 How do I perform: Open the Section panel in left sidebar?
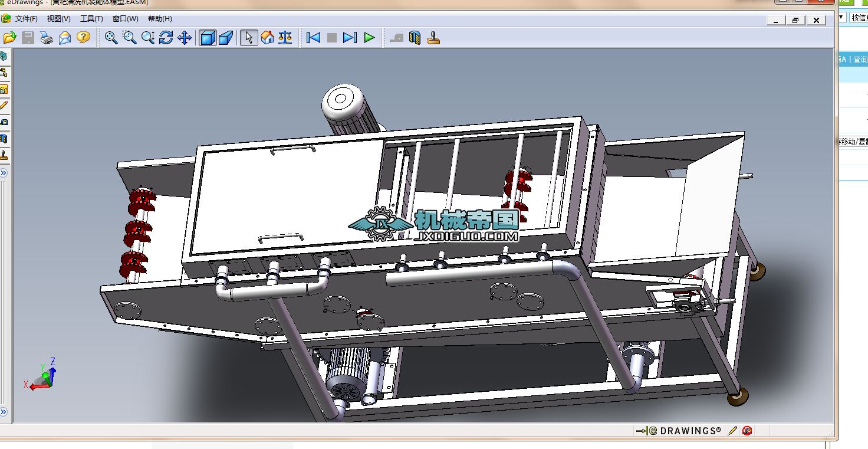(4, 139)
